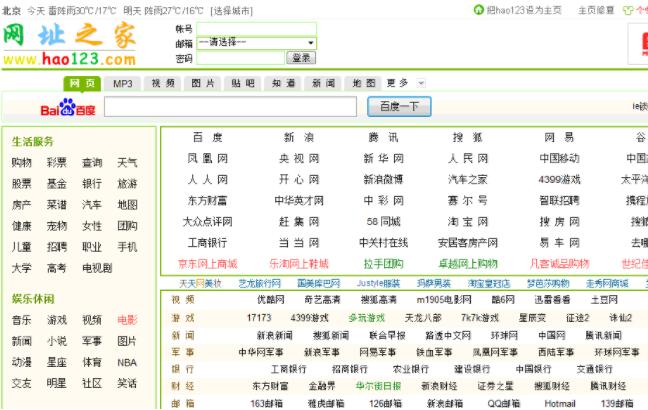Open the 凤凰网 site link
The width and height of the screenshot is (648, 410).
tap(207, 159)
